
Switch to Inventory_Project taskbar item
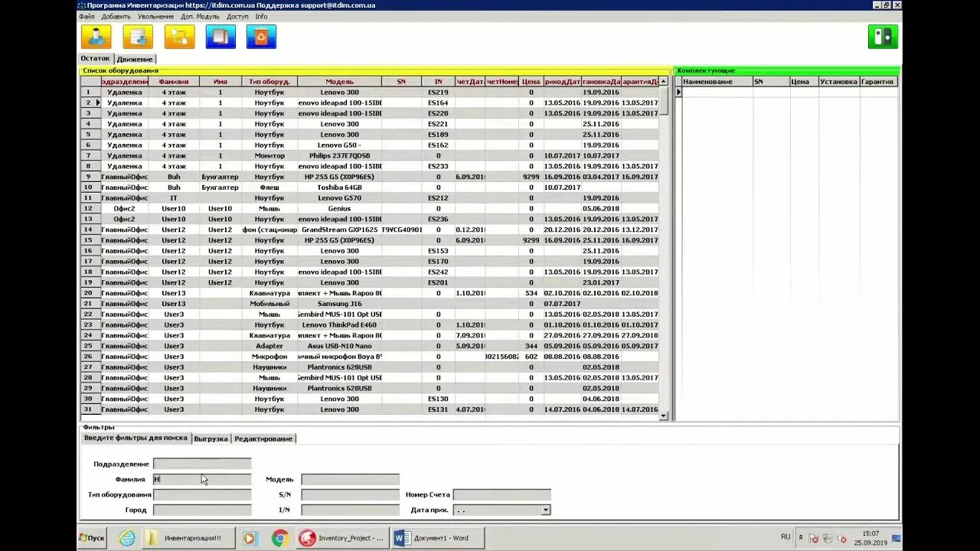tap(342, 538)
